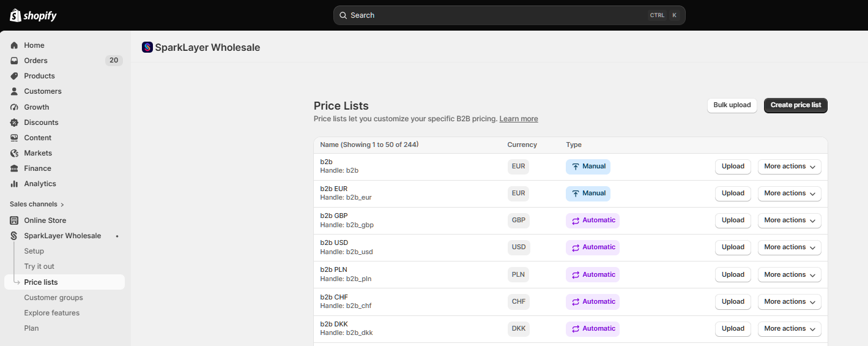Screen dimensions: 868x346
Task: Click the Type column header
Action: click(x=574, y=145)
